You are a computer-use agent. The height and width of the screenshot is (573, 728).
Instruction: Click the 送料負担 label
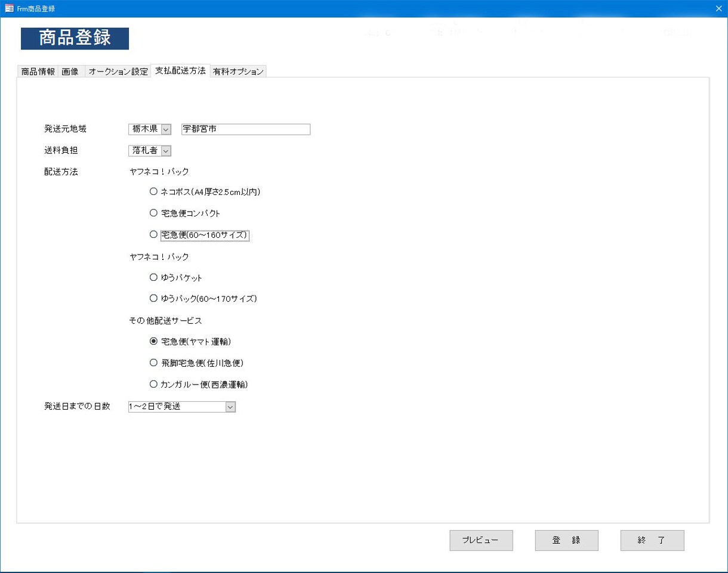click(61, 151)
